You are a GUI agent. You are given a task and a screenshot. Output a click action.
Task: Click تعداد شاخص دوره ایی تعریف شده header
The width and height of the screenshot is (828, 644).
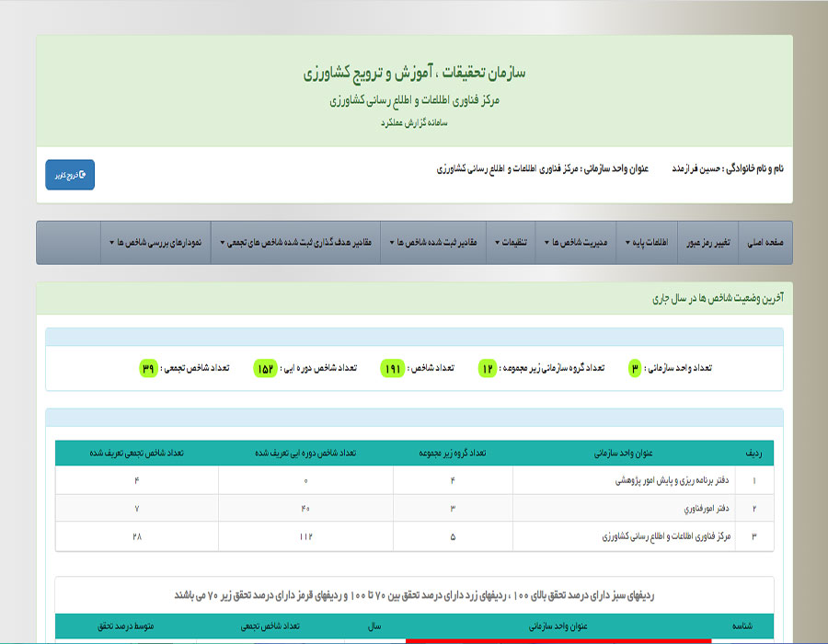pyautogui.click(x=305, y=453)
